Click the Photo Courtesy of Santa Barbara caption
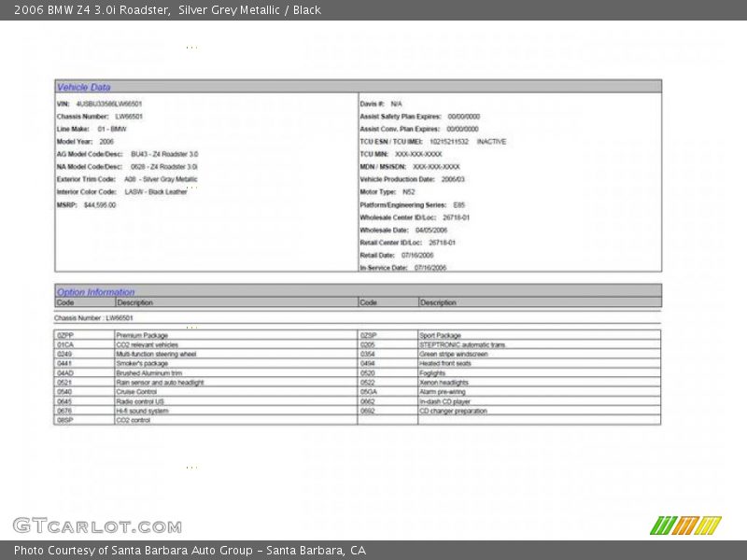The height and width of the screenshot is (560, 747). pos(190,551)
